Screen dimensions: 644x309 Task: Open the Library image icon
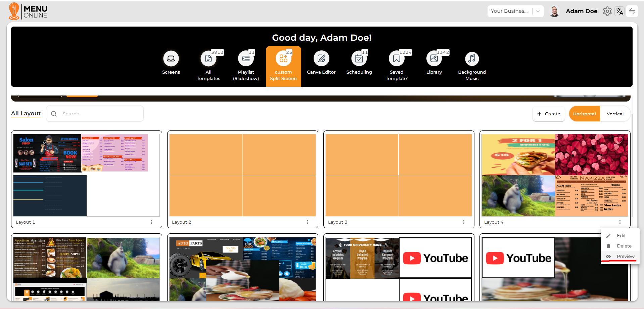[x=434, y=59]
